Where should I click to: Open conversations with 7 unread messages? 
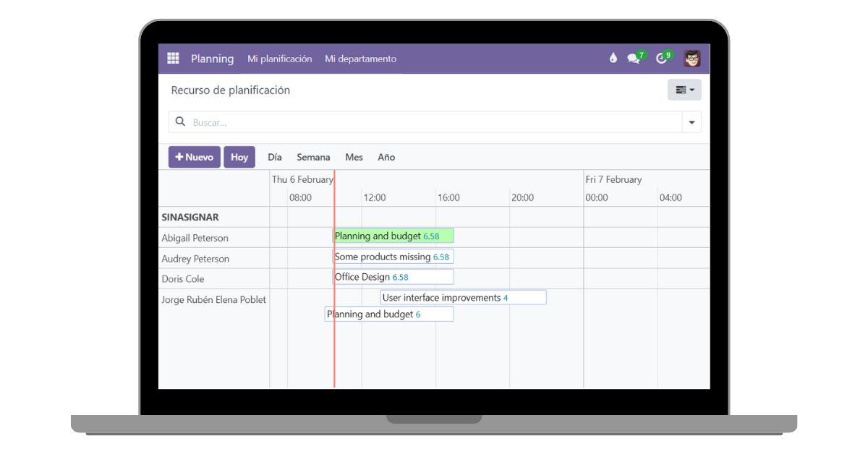click(x=633, y=58)
